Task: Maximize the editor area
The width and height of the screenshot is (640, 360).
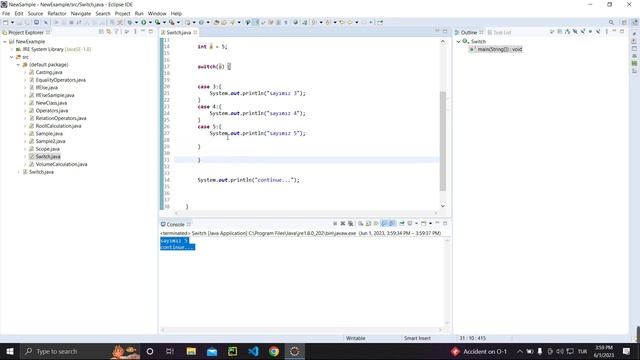Action: pyautogui.click(x=445, y=31)
